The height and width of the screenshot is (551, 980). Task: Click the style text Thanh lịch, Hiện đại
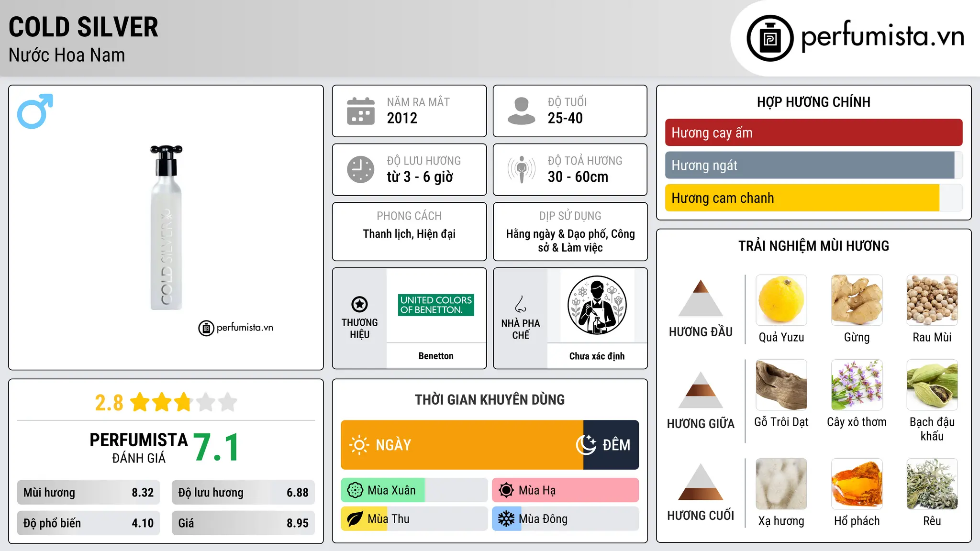(x=409, y=234)
